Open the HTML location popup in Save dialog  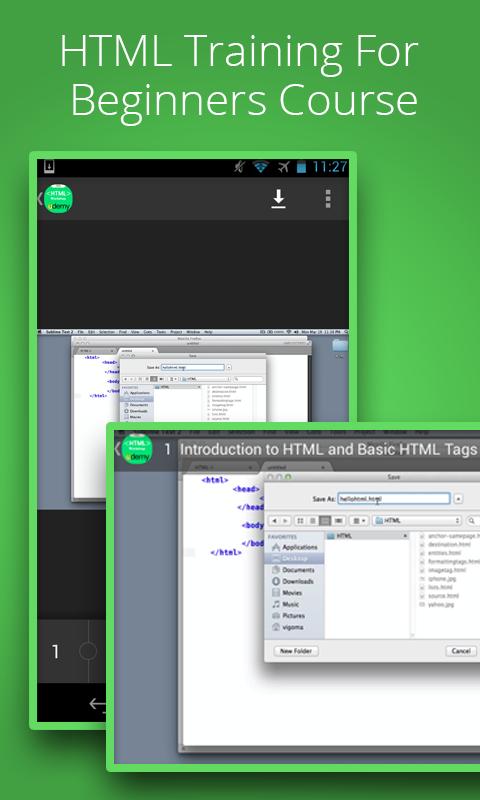pyautogui.click(x=417, y=520)
